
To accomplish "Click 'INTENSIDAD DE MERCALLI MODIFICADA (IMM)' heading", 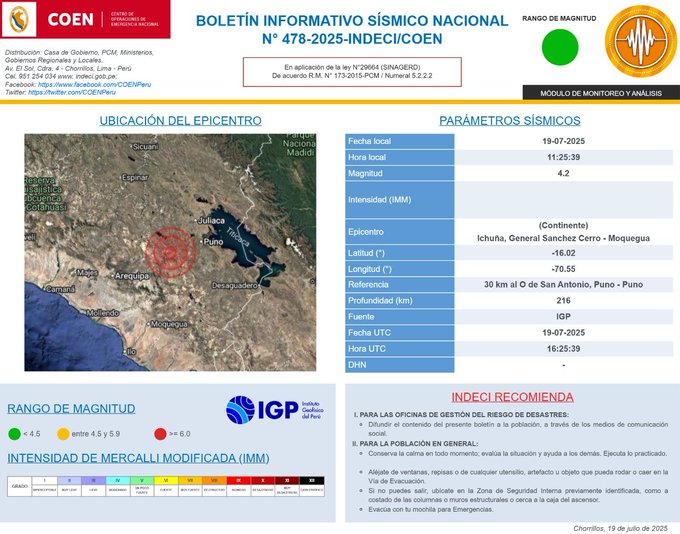I will pos(138,458).
